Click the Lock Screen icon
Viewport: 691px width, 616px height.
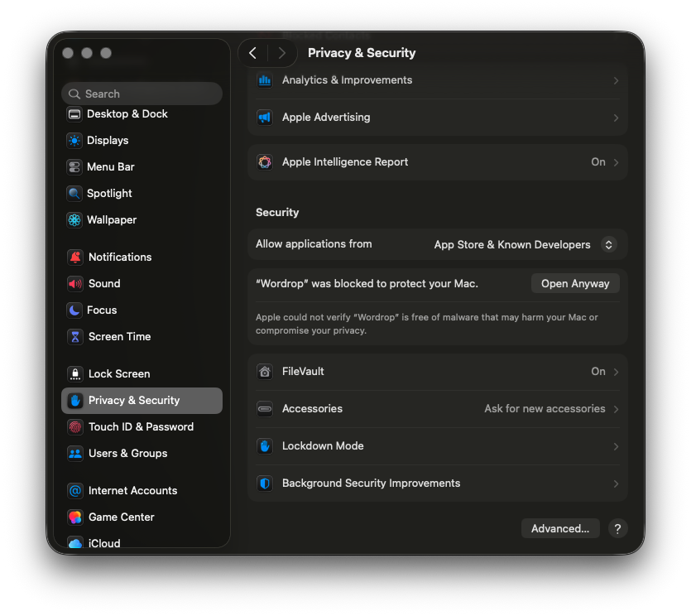pos(75,374)
